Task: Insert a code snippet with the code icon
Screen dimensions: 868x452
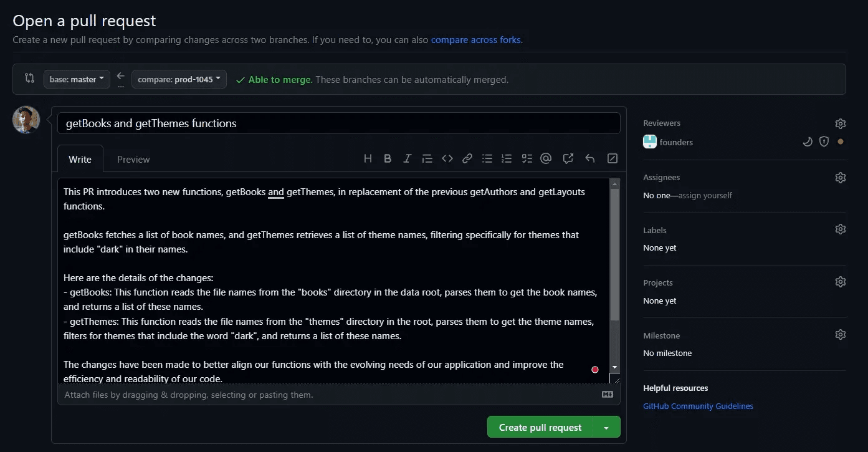Action: (447, 159)
